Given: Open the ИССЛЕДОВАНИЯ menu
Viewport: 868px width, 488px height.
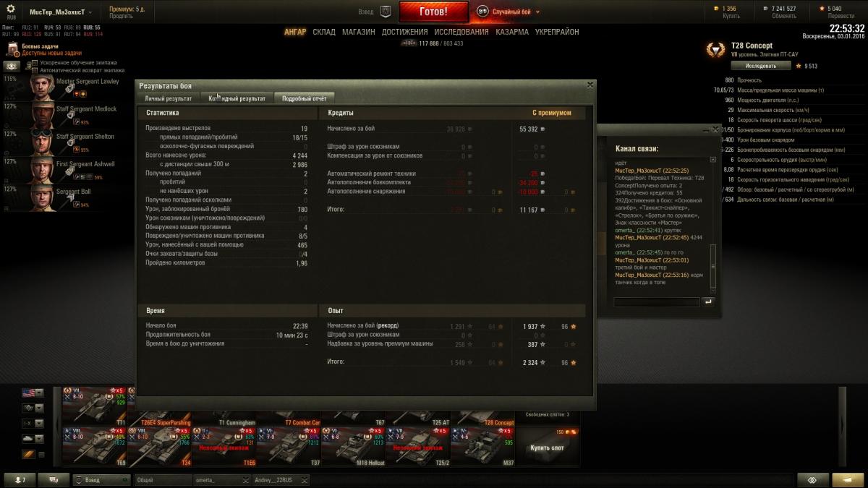Looking at the screenshot, I should coord(461,33).
